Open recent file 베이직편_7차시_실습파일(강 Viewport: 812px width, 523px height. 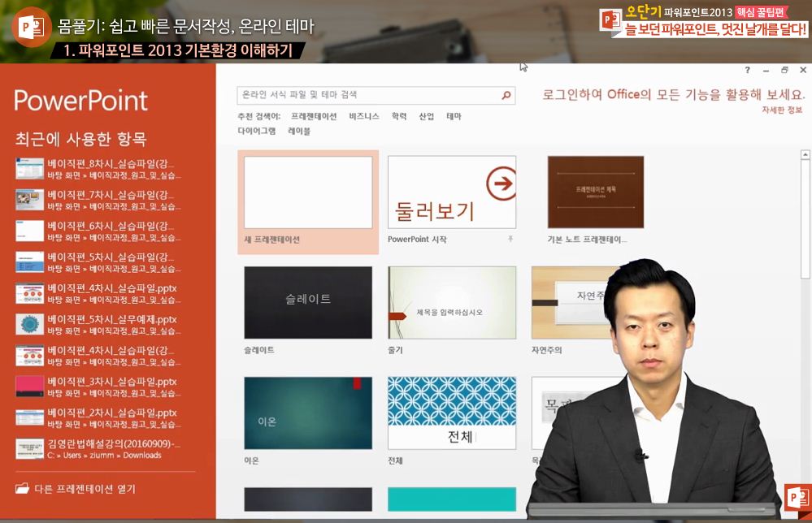98,200
